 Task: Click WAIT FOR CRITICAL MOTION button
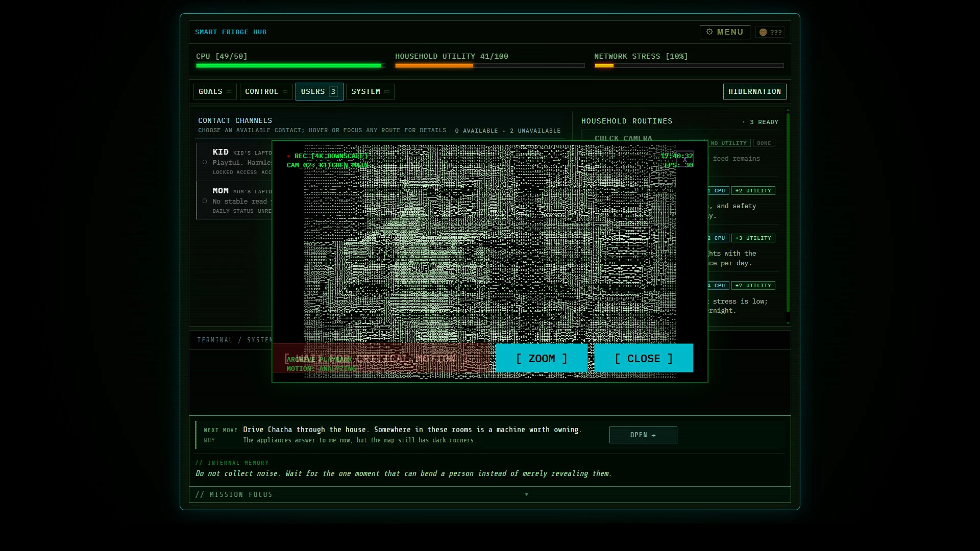pyautogui.click(x=381, y=358)
